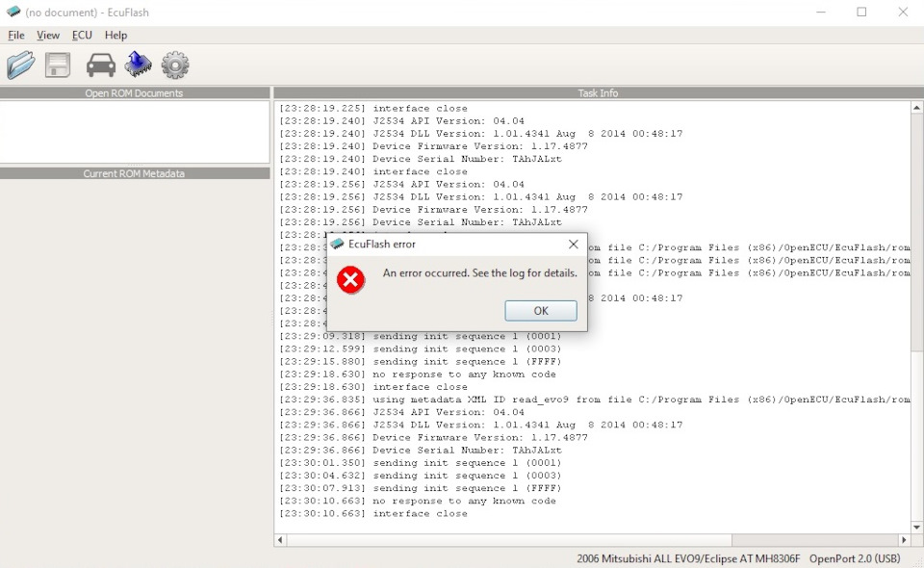Click the scroll up arrow of log

click(x=916, y=108)
